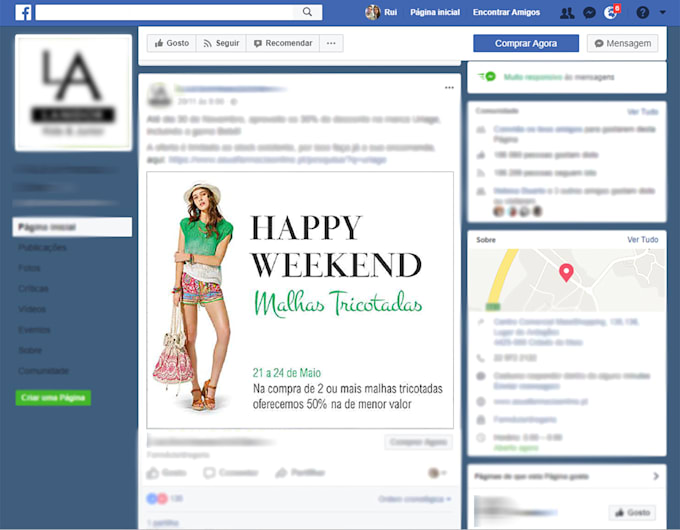The height and width of the screenshot is (530, 680).
Task: Open Encontrar Amigos
Action: (x=506, y=12)
